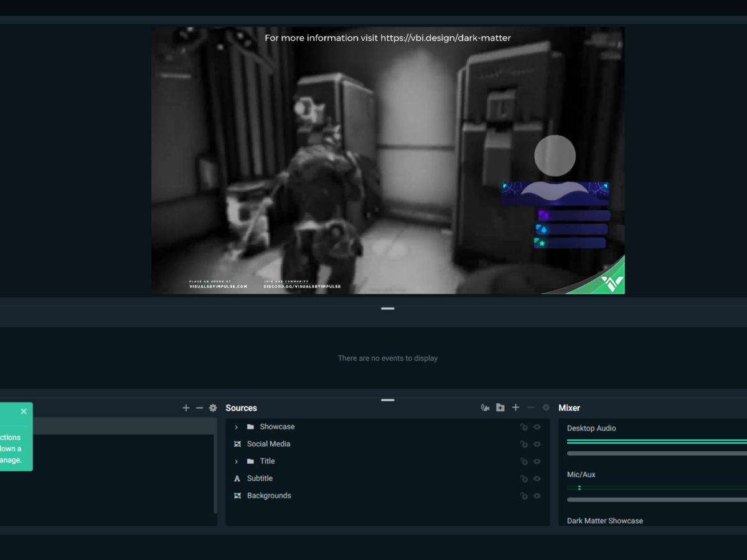Click the widget/audio icon in Sources header
The height and width of the screenshot is (560, 747).
(485, 408)
